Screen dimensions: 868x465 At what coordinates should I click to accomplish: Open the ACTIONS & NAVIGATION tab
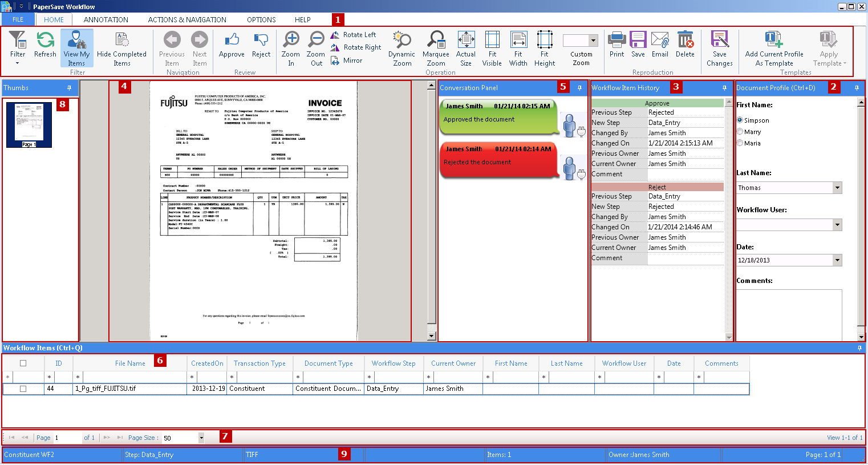187,19
